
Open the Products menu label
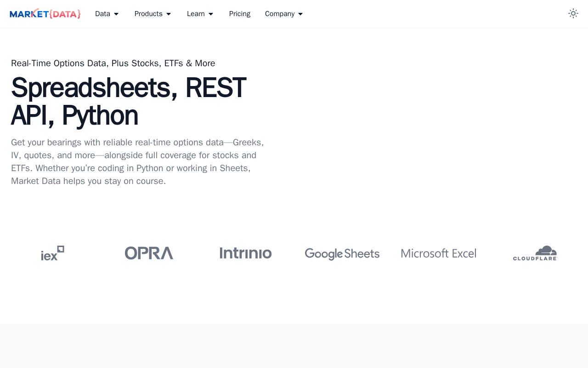148,14
